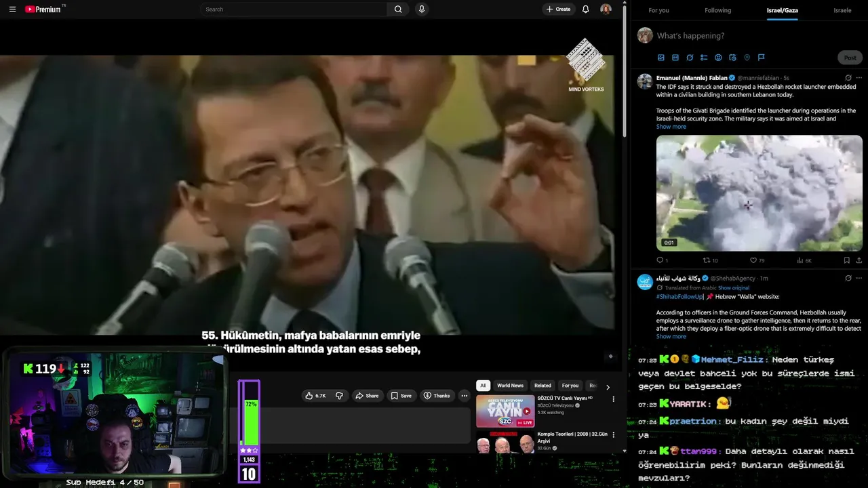Image resolution: width=868 pixels, height=488 pixels.
Task: Expand ShehabAgency post with Show more
Action: tap(671, 336)
